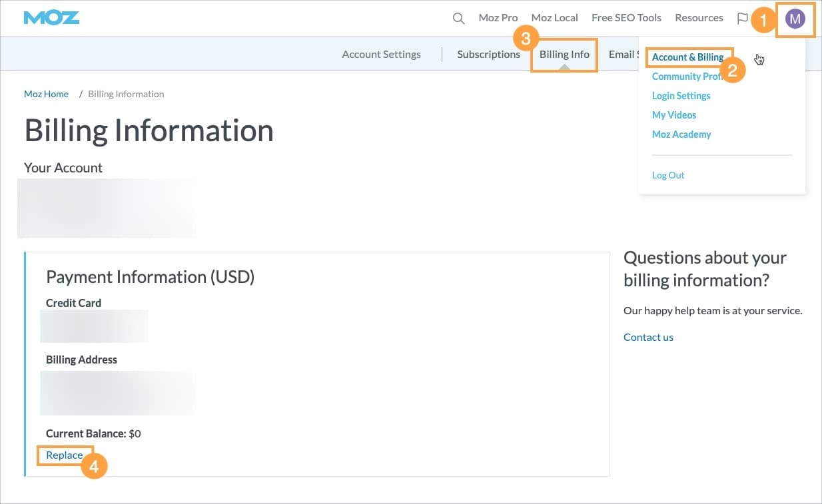Click the flag notification icon
Image resolution: width=822 pixels, height=504 pixels.
[743, 19]
